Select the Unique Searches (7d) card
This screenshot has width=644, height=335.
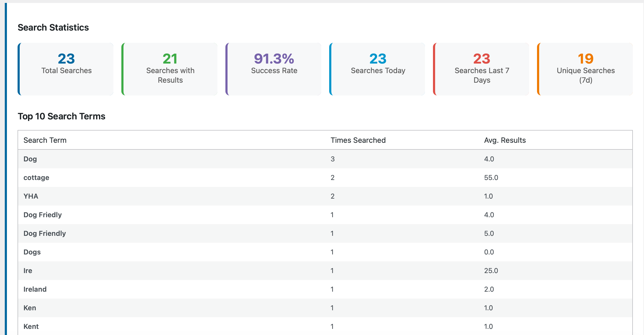[x=585, y=69]
